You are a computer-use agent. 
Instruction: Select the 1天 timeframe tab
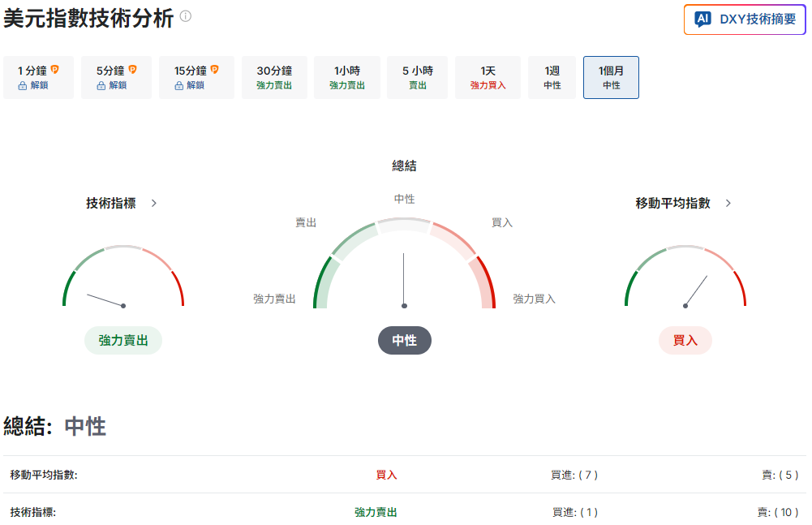point(487,77)
